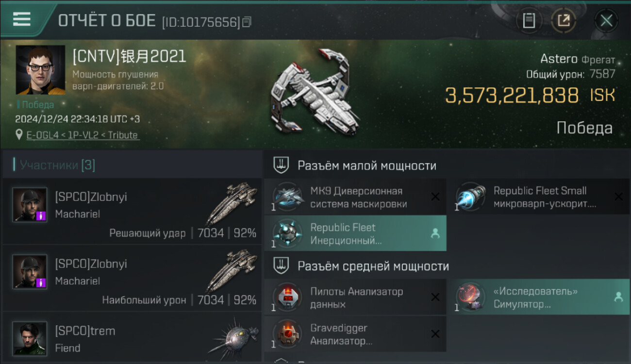The image size is (631, 364).
Task: Click the Пилоты Анализатор данных icon
Action: click(288, 298)
